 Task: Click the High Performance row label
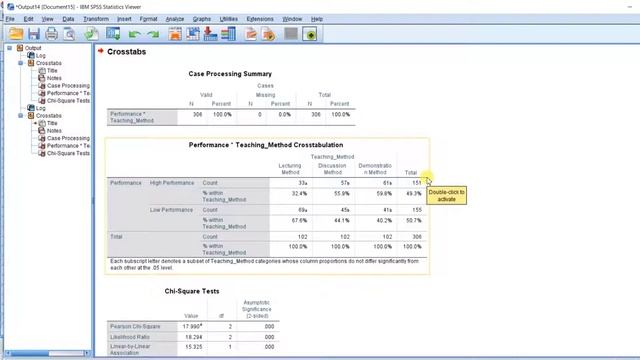pos(172,183)
